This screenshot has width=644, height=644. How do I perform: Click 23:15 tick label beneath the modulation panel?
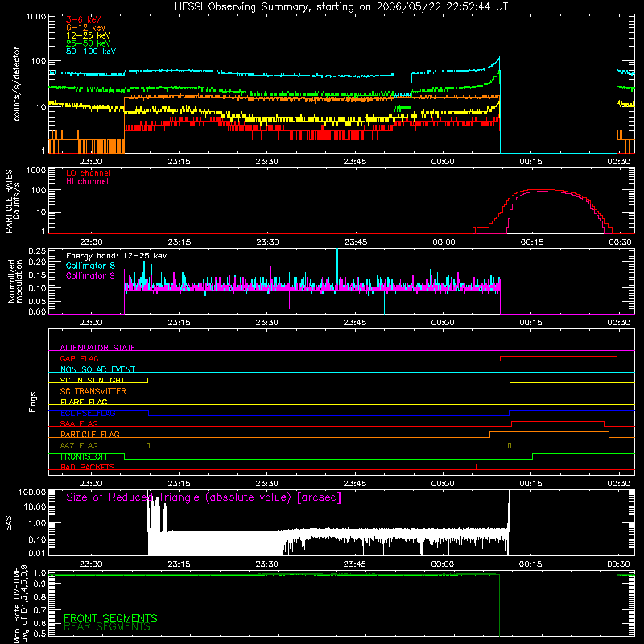[x=179, y=323]
